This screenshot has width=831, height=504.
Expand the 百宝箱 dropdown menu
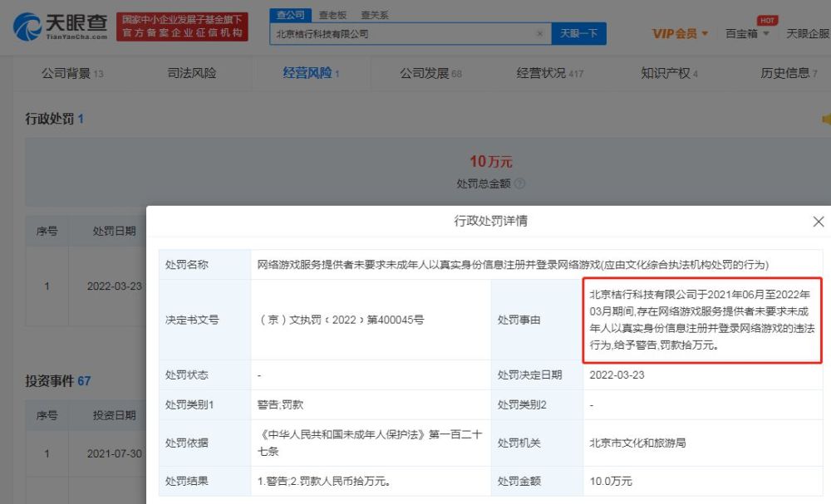click(747, 34)
